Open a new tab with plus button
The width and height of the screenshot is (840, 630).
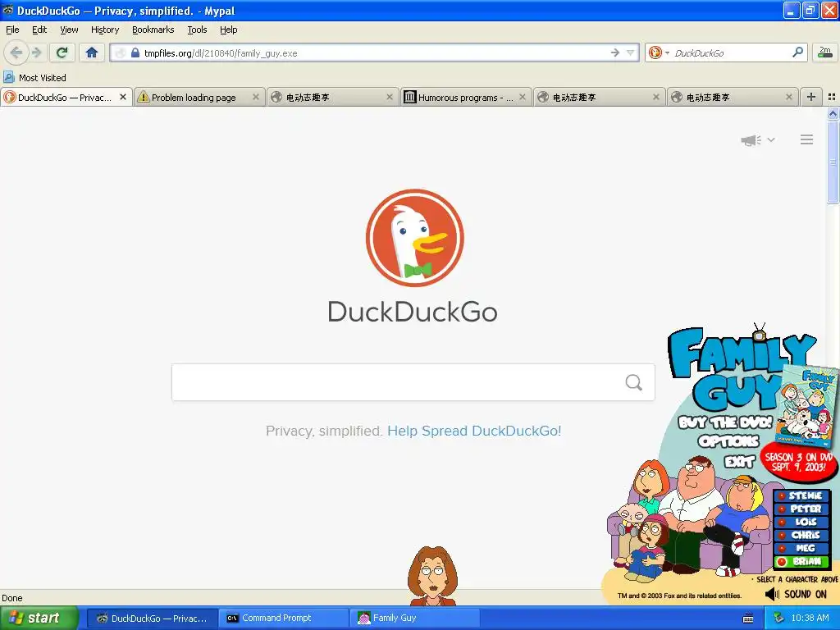tap(811, 97)
